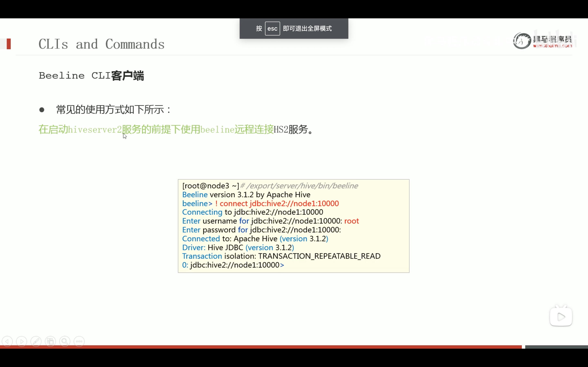Click the red !connect jdbc:hive2 command
The height and width of the screenshot is (367, 588).
click(x=277, y=203)
